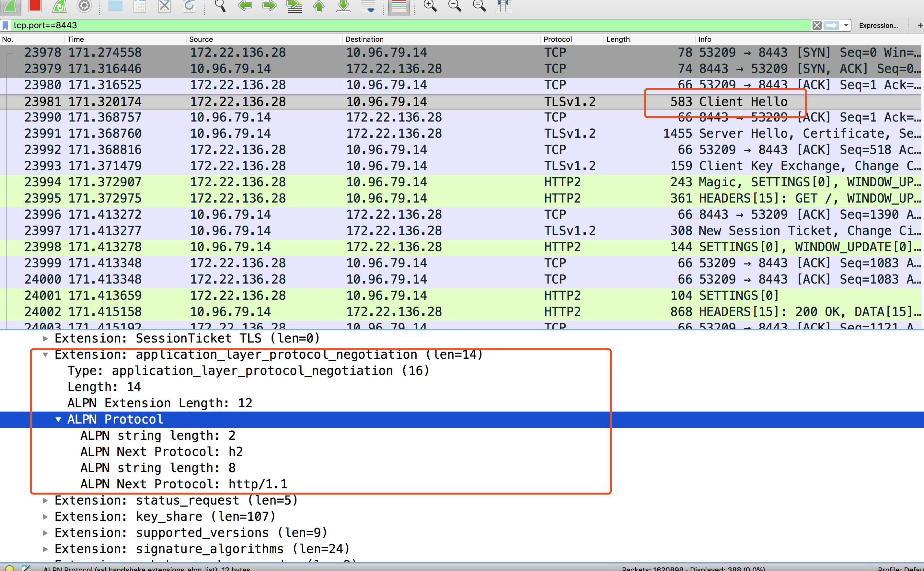
Task: Expand SessionTicket TLS extension
Action: coord(45,339)
